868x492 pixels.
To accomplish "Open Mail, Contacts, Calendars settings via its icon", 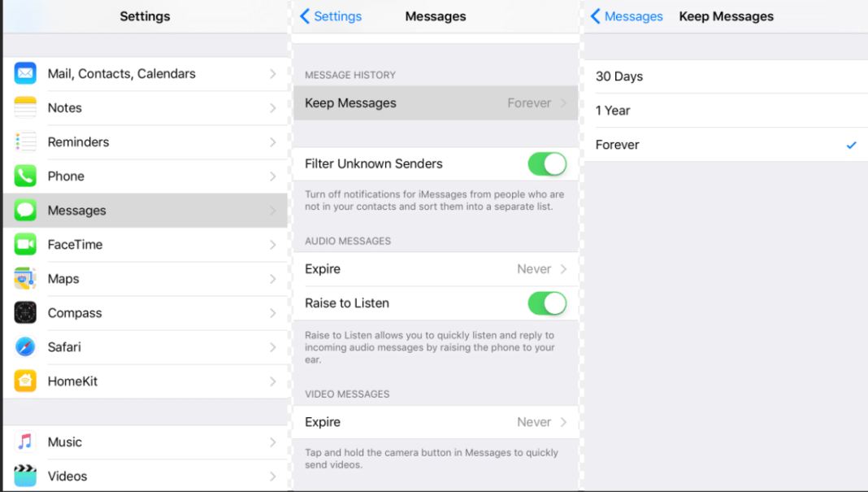I will [x=24, y=73].
